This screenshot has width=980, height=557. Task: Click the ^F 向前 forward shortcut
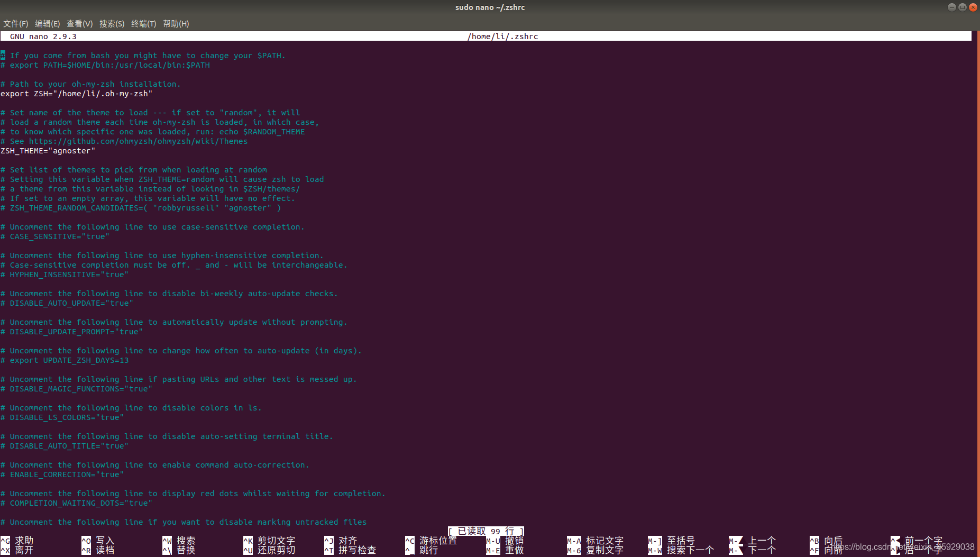[827, 550]
